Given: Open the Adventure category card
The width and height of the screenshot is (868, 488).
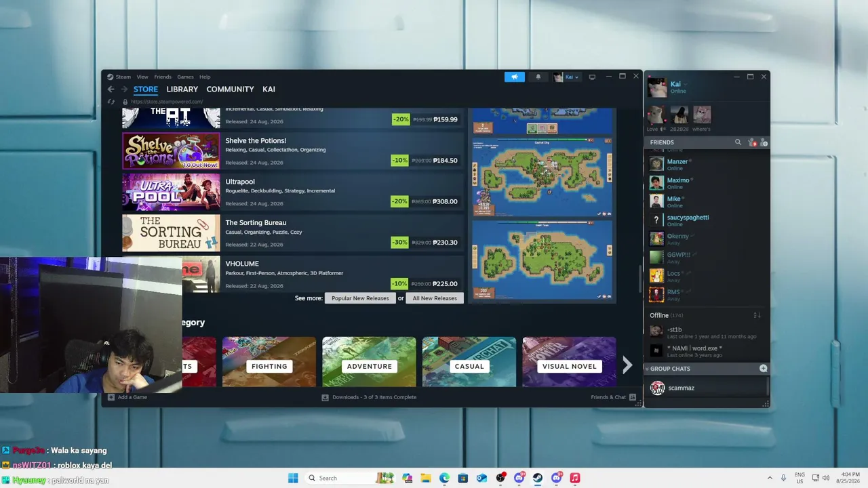Looking at the screenshot, I should tap(369, 362).
